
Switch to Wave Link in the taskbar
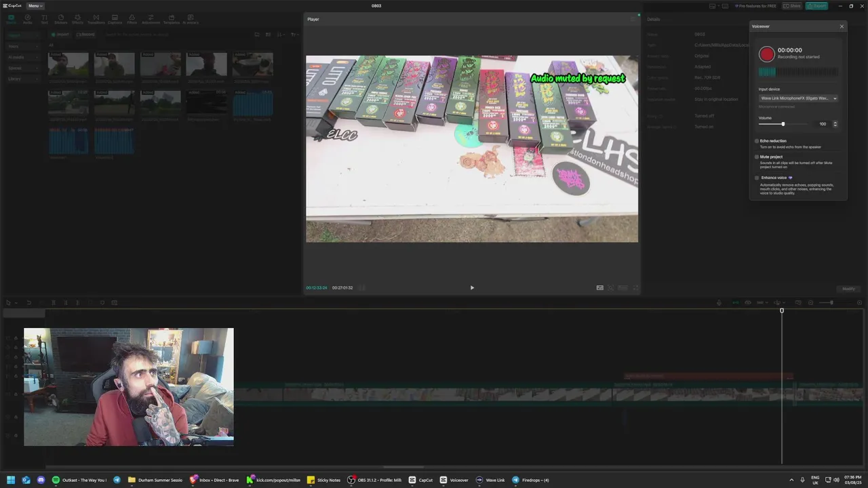point(490,480)
